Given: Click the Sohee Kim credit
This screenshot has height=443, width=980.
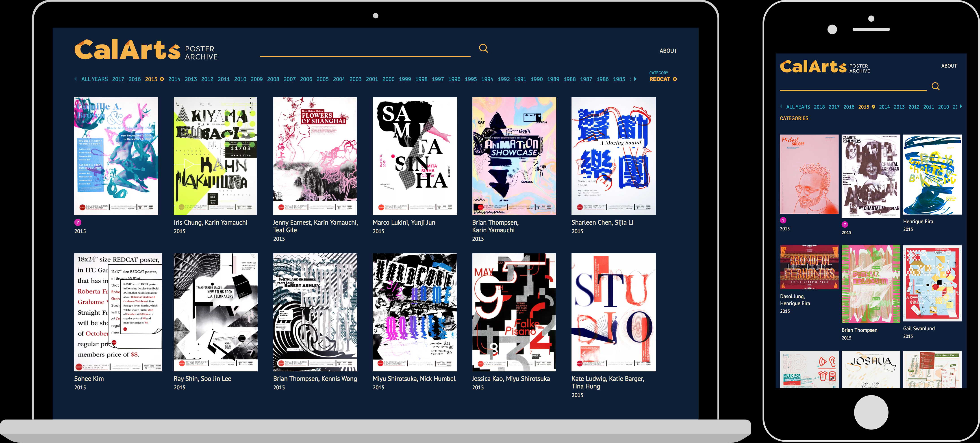Looking at the screenshot, I should (x=89, y=379).
